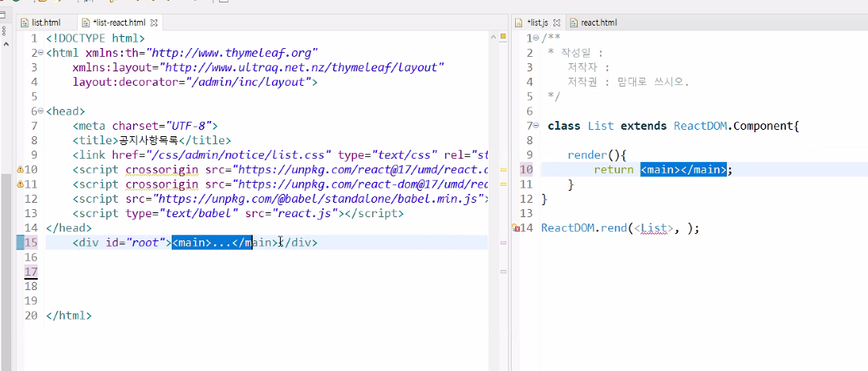Jump to line 11 warning in overview ruler
This screenshot has height=371, width=868.
503,184
